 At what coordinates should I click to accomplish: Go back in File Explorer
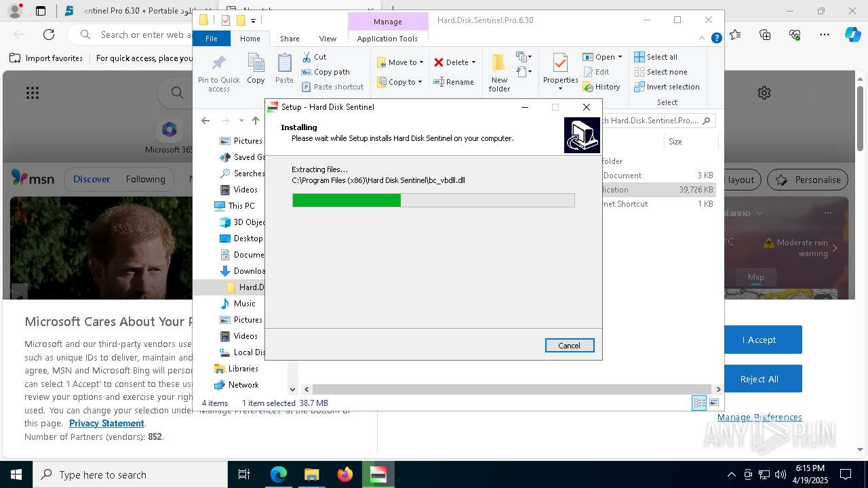pos(205,120)
